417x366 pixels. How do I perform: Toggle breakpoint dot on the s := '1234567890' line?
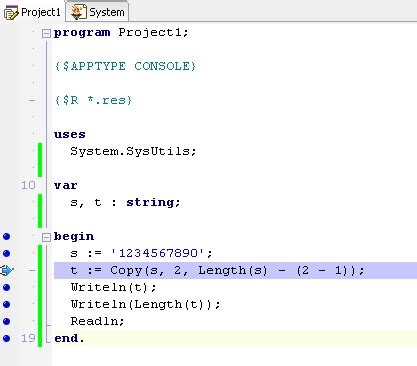click(6, 254)
